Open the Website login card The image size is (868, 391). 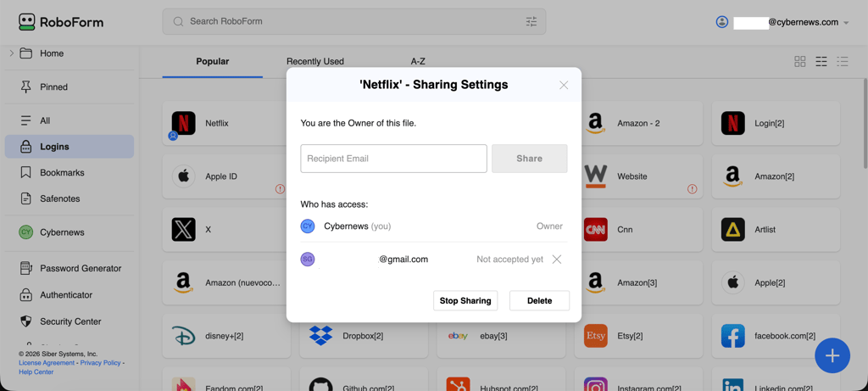[x=643, y=176]
